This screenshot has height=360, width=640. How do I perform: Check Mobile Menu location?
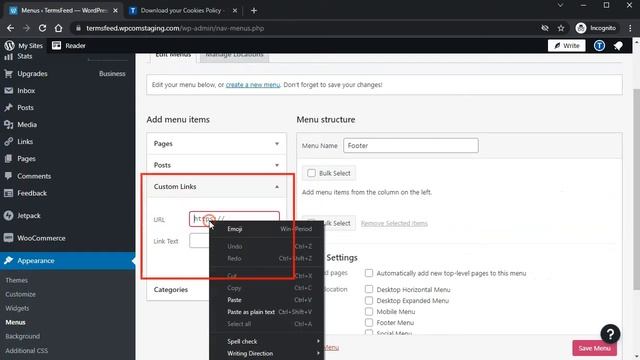(x=369, y=311)
